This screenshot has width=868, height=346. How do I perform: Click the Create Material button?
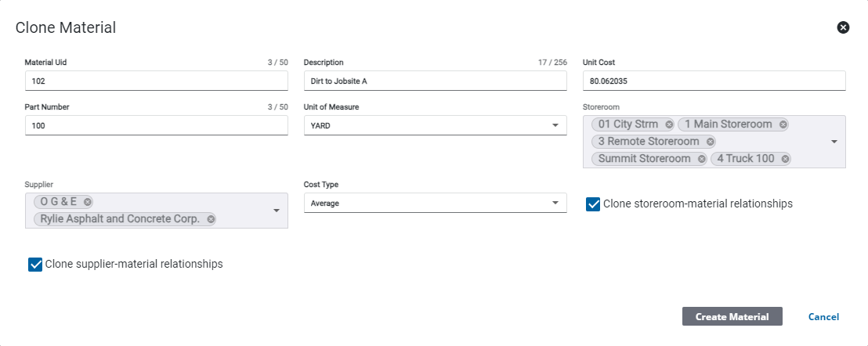[732, 317]
